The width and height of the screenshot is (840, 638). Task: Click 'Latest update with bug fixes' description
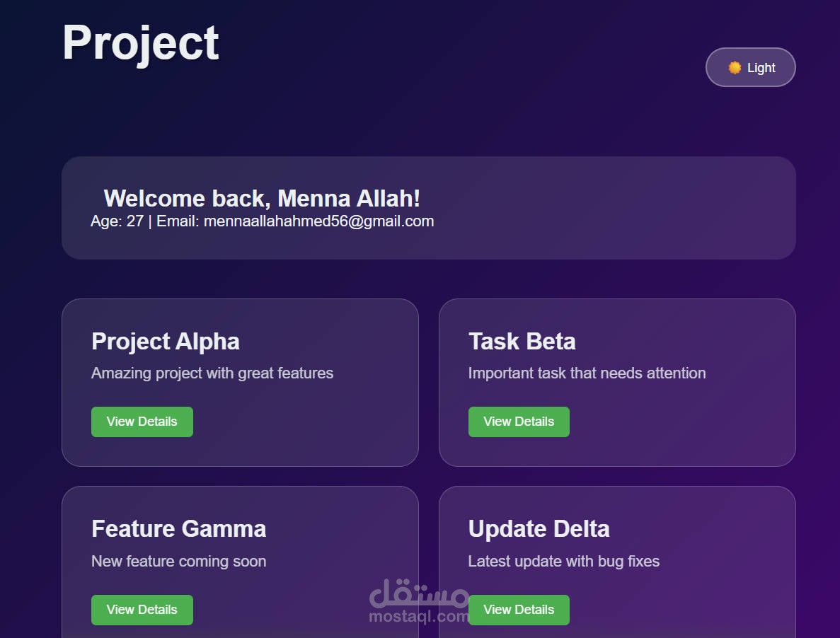coord(563,562)
